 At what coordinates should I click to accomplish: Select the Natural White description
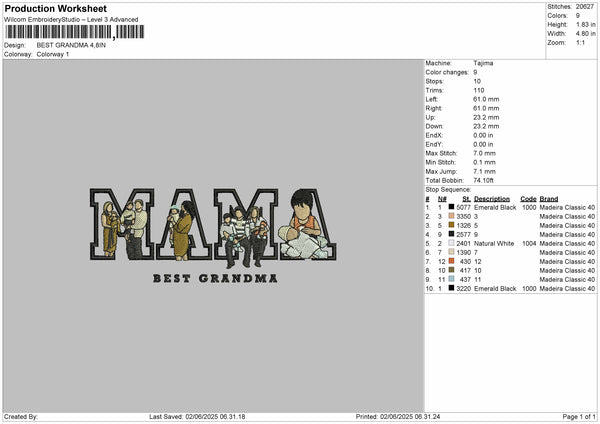[x=494, y=243]
